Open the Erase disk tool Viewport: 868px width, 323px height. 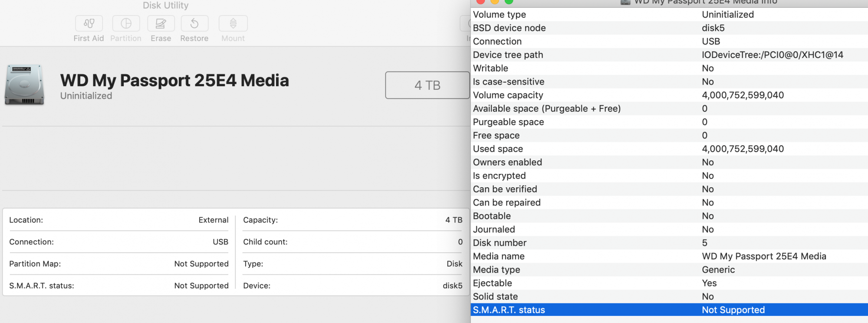coord(161,23)
